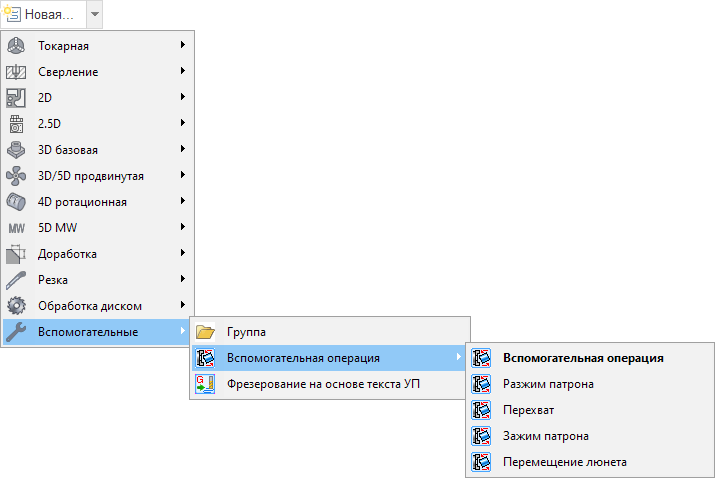
Task: Click the Перемещение люнета icon
Action: pyautogui.click(x=483, y=462)
